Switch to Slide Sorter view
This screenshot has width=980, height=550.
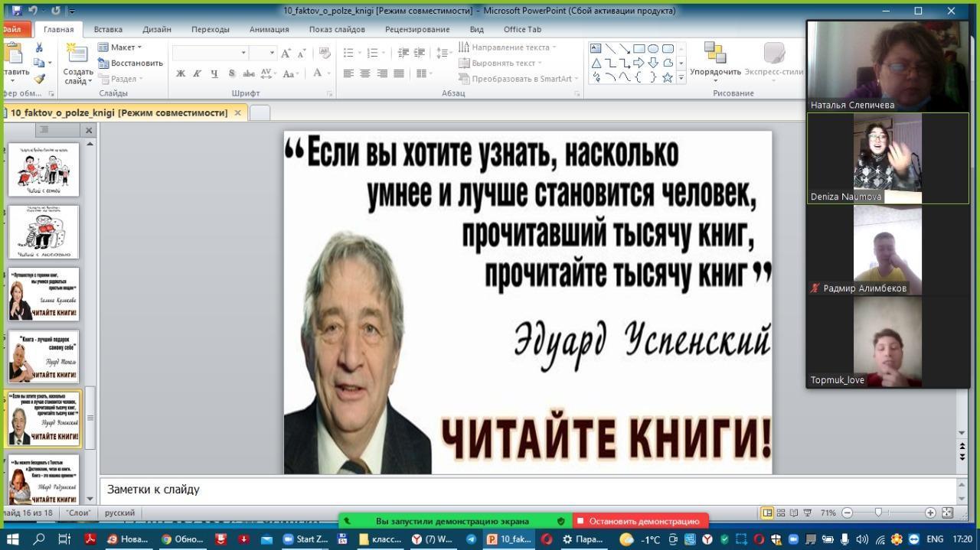(x=781, y=513)
